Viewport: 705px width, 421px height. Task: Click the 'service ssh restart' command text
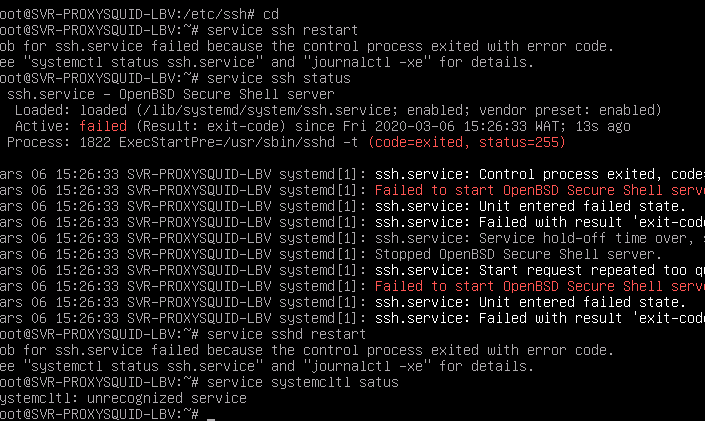click(282, 30)
